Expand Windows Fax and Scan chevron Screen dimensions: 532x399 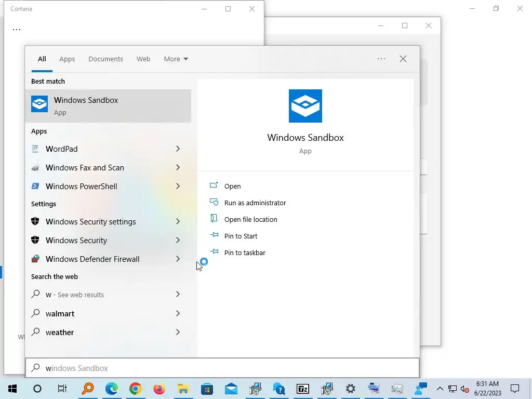coord(178,167)
